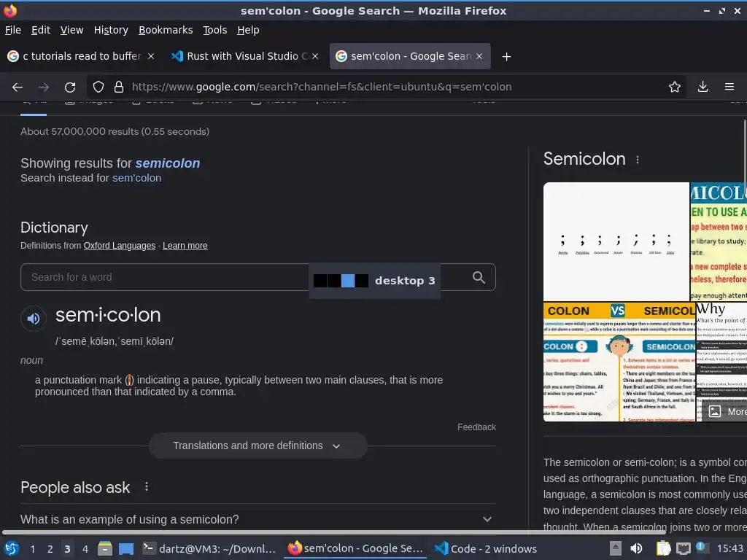Open the clipboard manager tray icon
747x560 pixels.
(663, 548)
